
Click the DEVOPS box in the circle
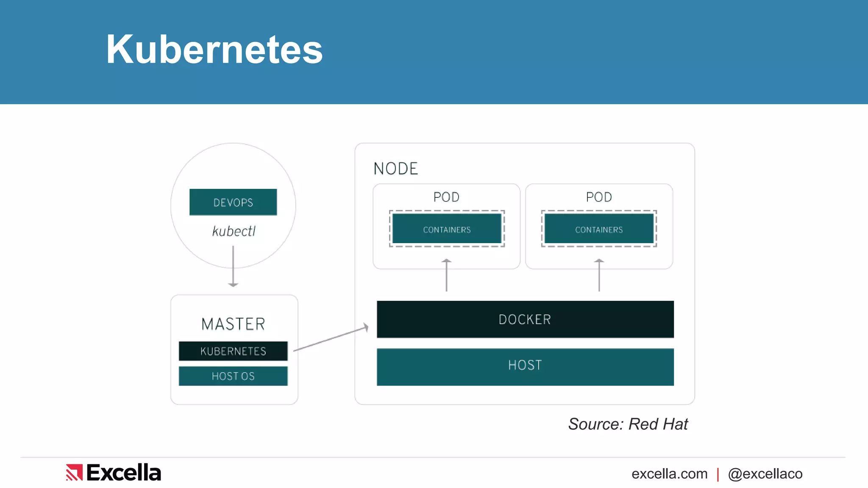point(233,202)
